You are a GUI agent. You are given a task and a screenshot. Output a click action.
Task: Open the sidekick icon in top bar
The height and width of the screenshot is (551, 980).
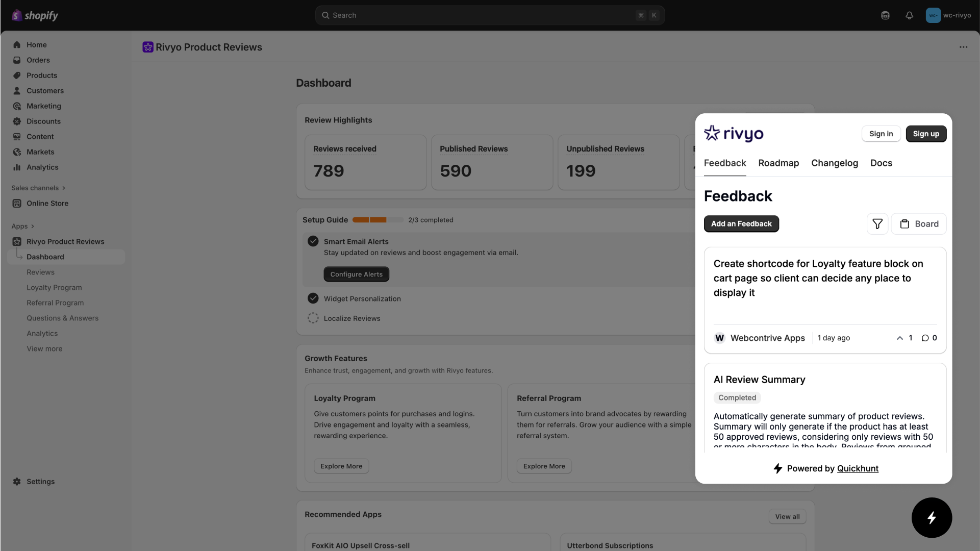[x=885, y=15]
